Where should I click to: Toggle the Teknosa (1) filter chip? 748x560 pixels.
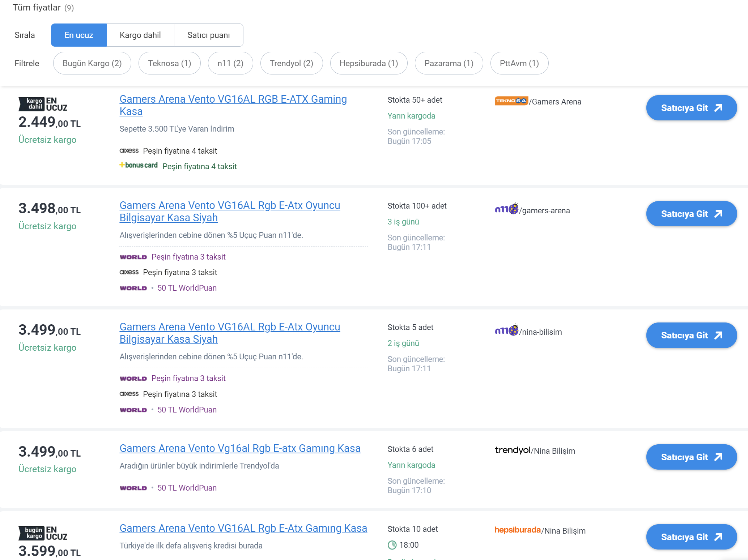tap(169, 63)
